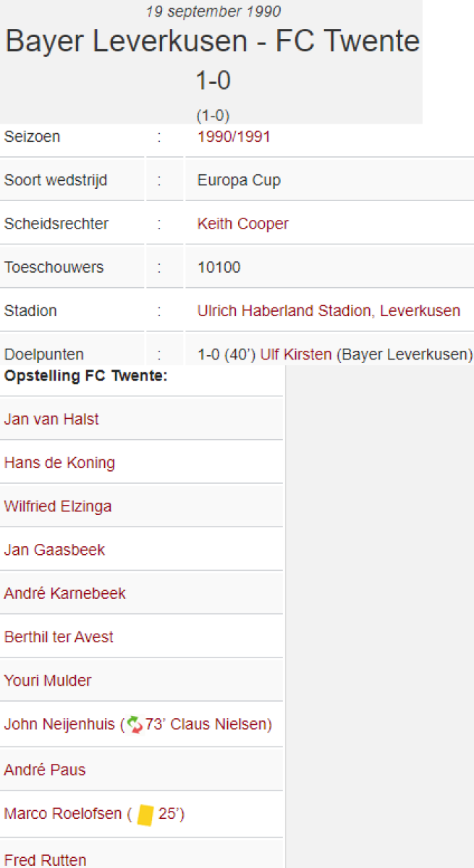Click the Bayer Leverkusen - FC Twente heading
Screen dimensions: 474x868
212,41
